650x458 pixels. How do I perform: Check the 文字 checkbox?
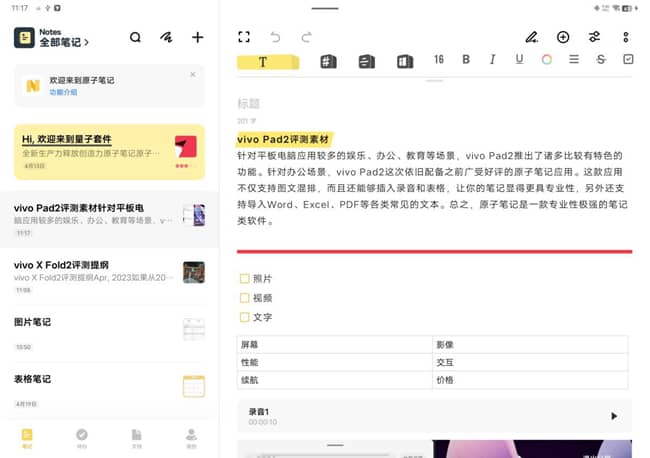click(x=244, y=317)
